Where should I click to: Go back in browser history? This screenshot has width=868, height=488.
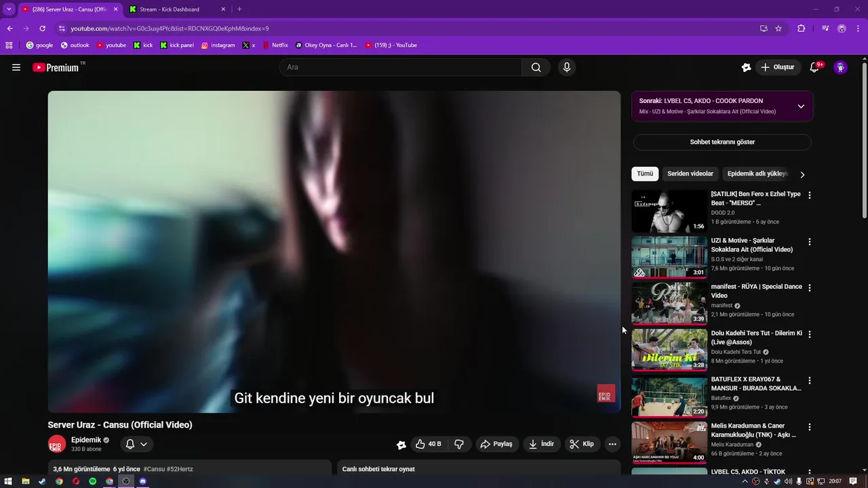tap(9, 28)
